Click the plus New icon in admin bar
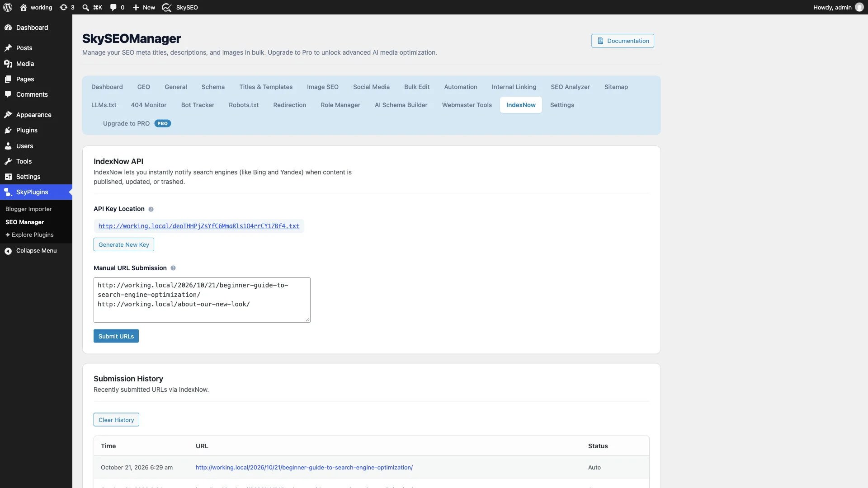Viewport: 868px width, 488px height. click(x=136, y=7)
